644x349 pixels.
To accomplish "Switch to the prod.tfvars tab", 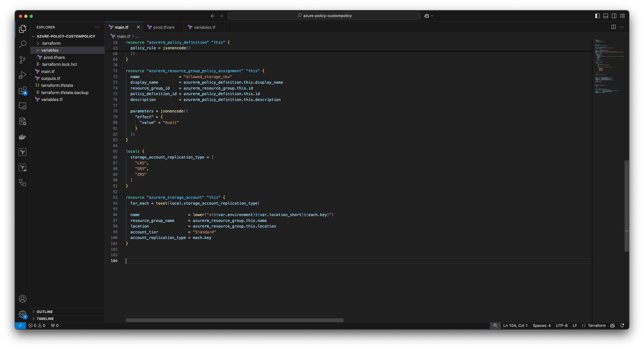I will [x=164, y=27].
